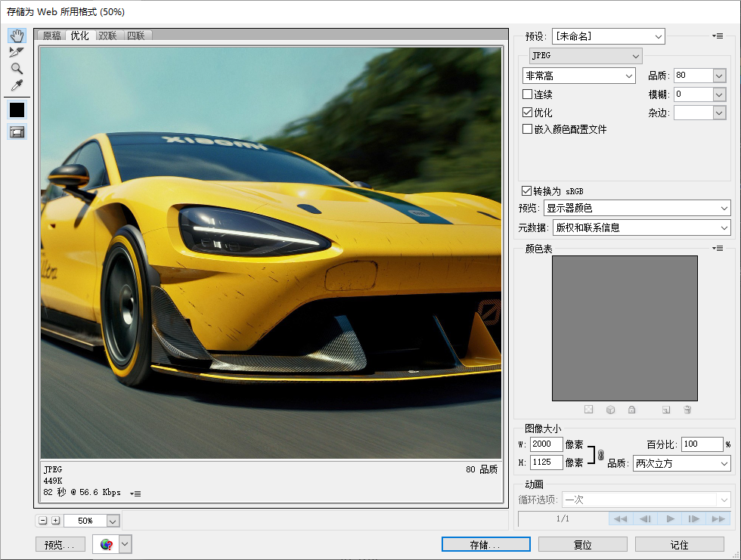
Task: Switch to the 双联 tab
Action: (x=107, y=36)
